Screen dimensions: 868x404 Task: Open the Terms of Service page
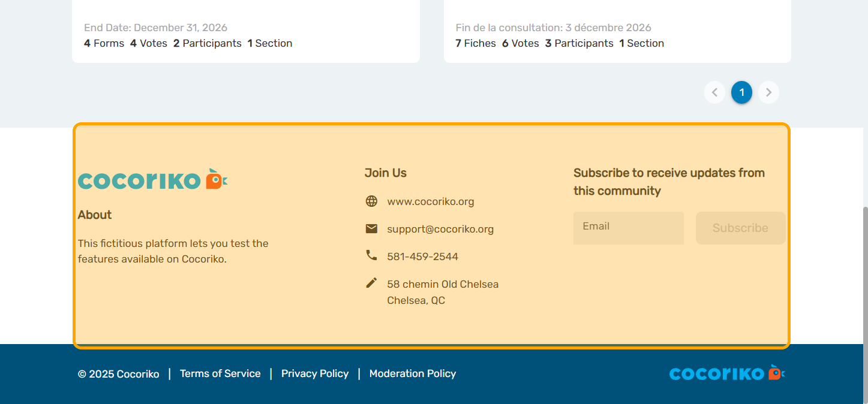click(220, 373)
